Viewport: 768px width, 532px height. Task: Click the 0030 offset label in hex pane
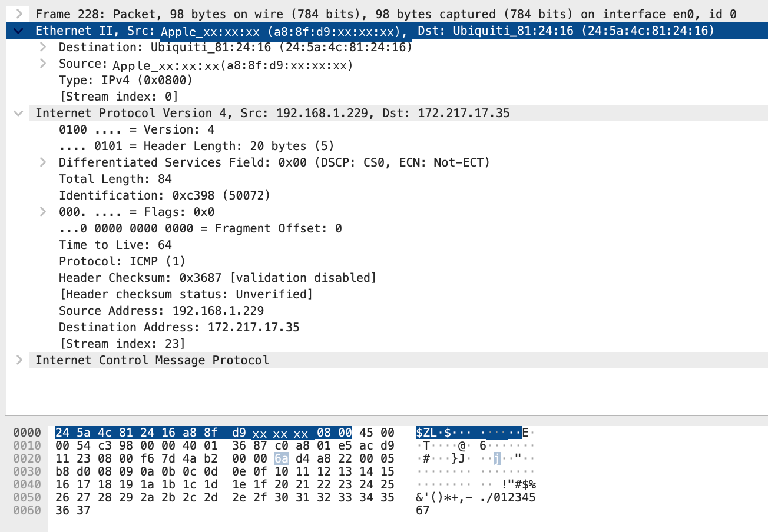click(x=27, y=472)
